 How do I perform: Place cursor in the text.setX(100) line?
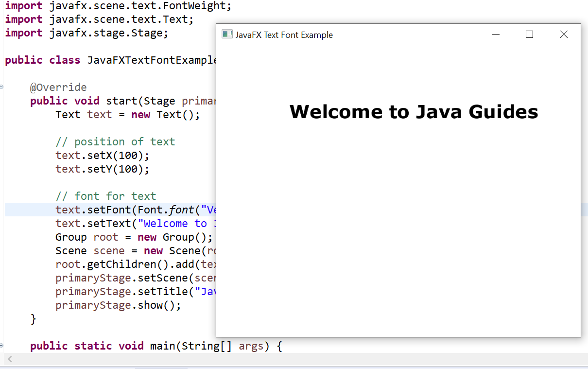pos(102,155)
